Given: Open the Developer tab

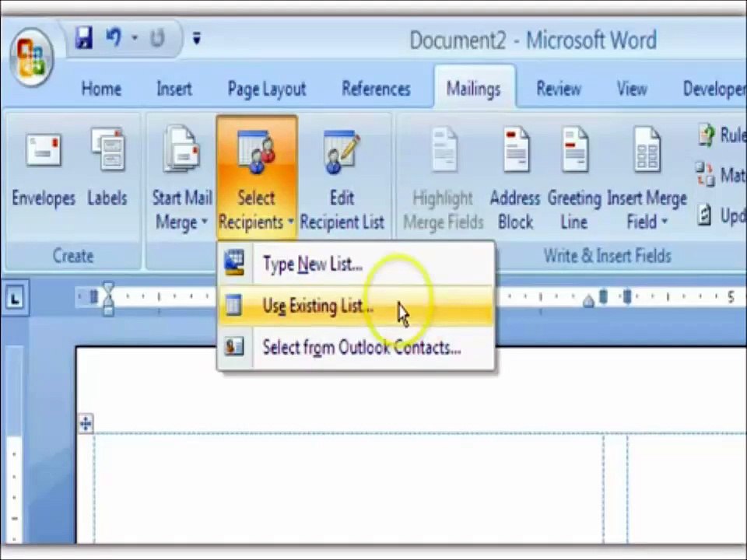Looking at the screenshot, I should click(714, 89).
